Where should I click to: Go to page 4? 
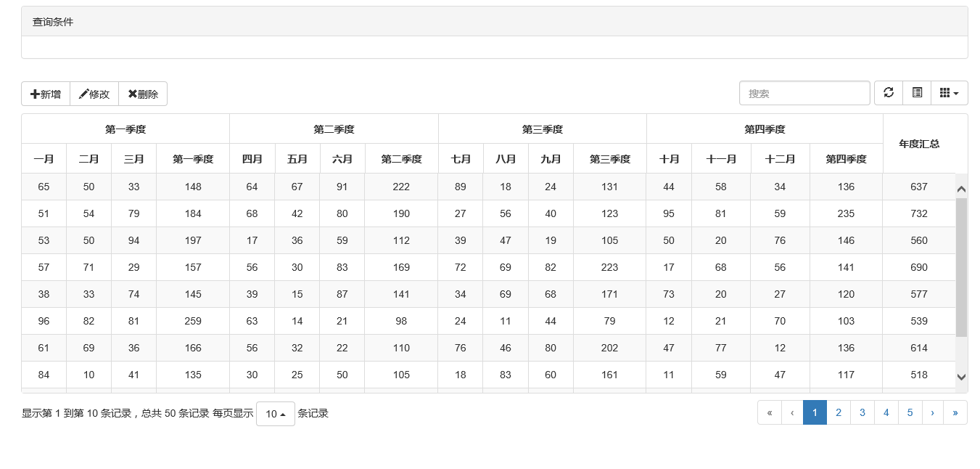tap(886, 412)
